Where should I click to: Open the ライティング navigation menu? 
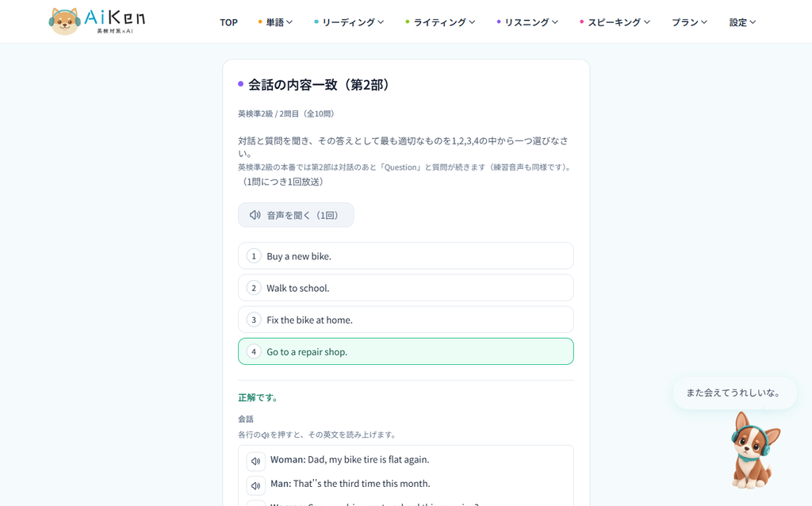tap(440, 22)
